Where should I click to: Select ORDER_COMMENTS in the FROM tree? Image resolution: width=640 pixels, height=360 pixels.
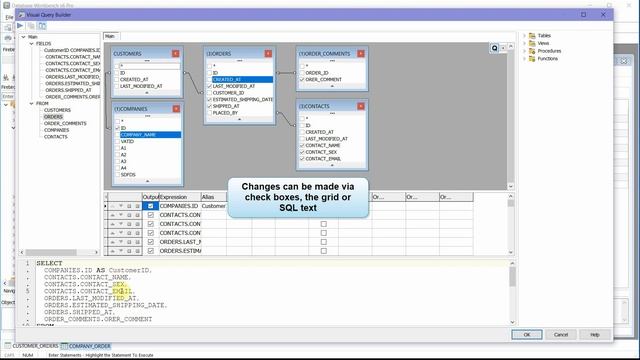click(x=65, y=123)
